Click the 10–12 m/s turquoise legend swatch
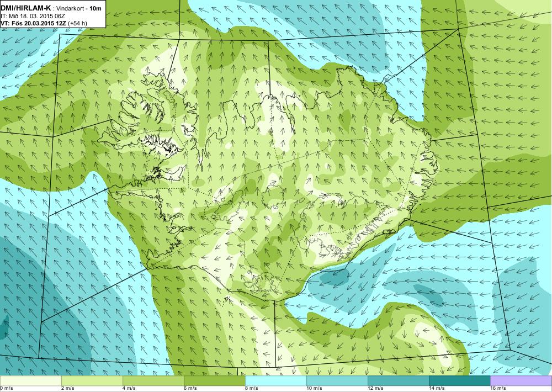This screenshot has width=552, height=392. 337,381
